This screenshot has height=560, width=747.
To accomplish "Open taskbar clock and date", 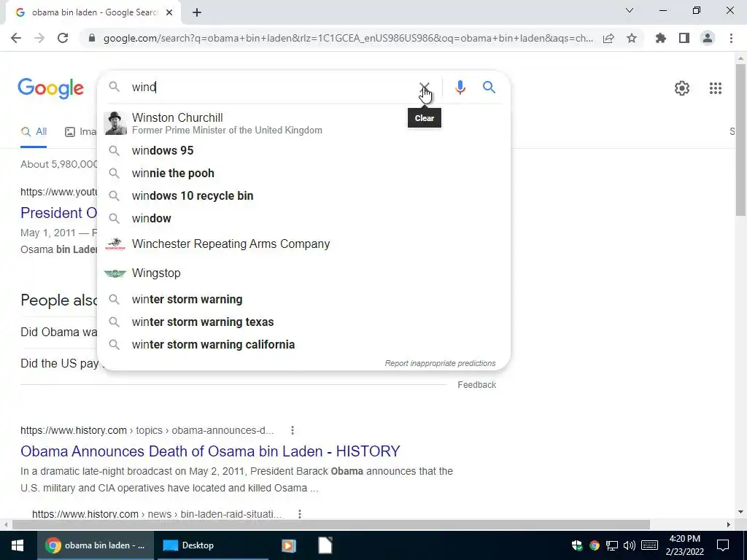I will tap(684, 545).
